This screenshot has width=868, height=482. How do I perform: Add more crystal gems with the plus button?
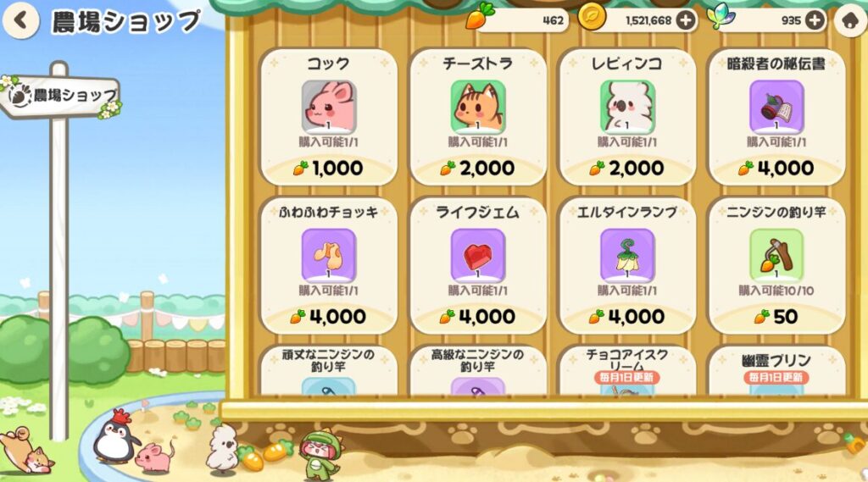point(815,20)
